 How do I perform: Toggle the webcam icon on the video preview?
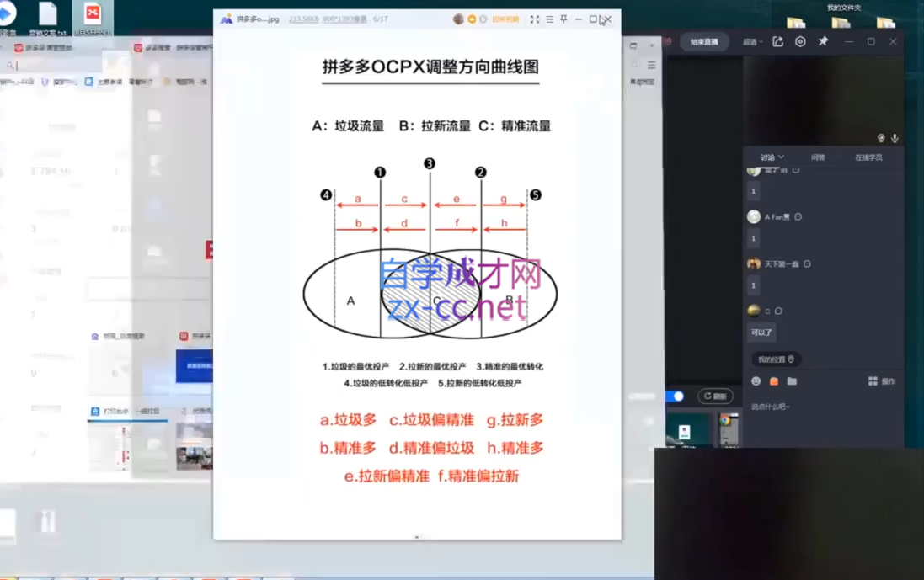tap(881, 138)
